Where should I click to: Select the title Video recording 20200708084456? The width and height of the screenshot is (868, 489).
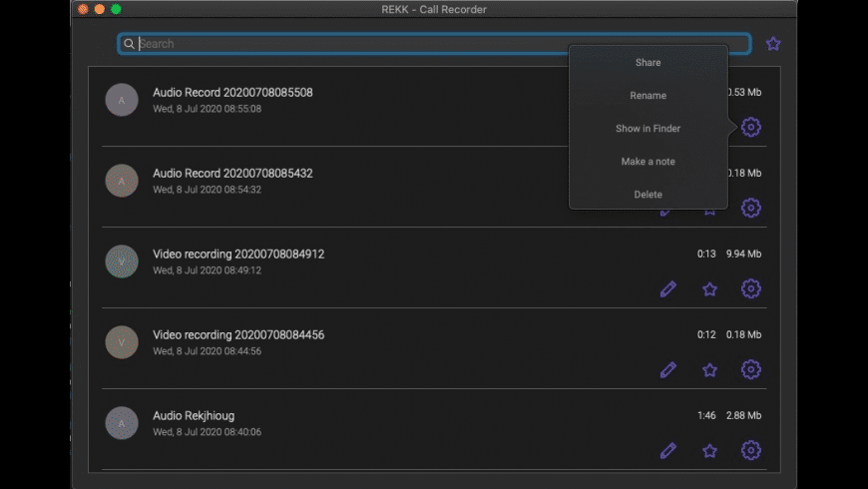pyautogui.click(x=238, y=335)
